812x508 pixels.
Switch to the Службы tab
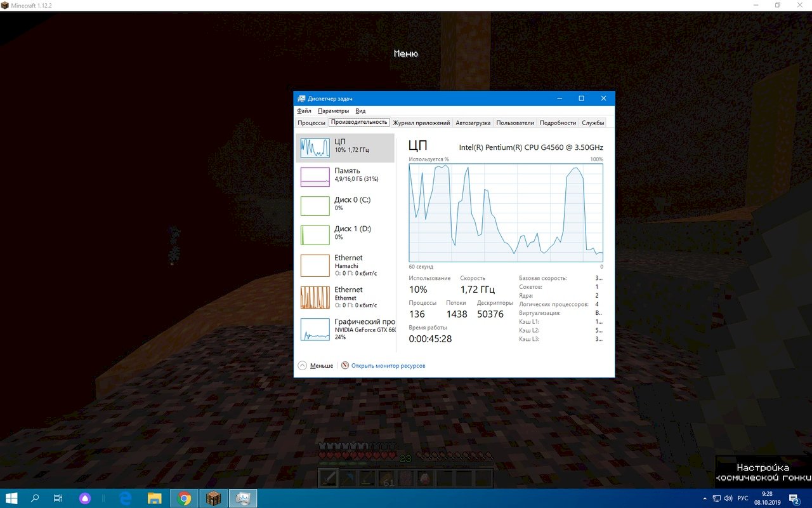(x=593, y=123)
